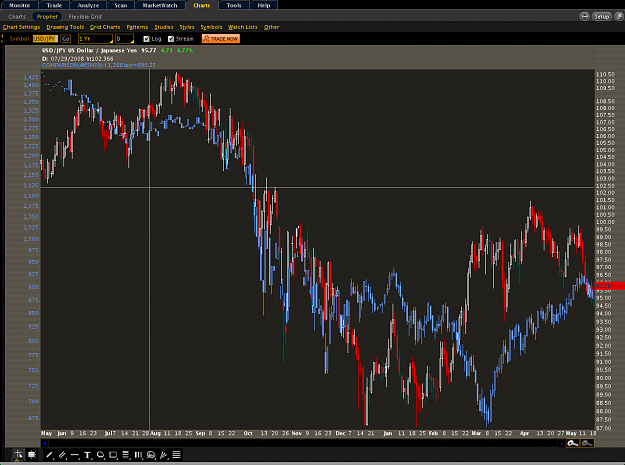Viewport: 625px width, 465px height.
Task: Switch to the Trade tab
Action: click(54, 5)
